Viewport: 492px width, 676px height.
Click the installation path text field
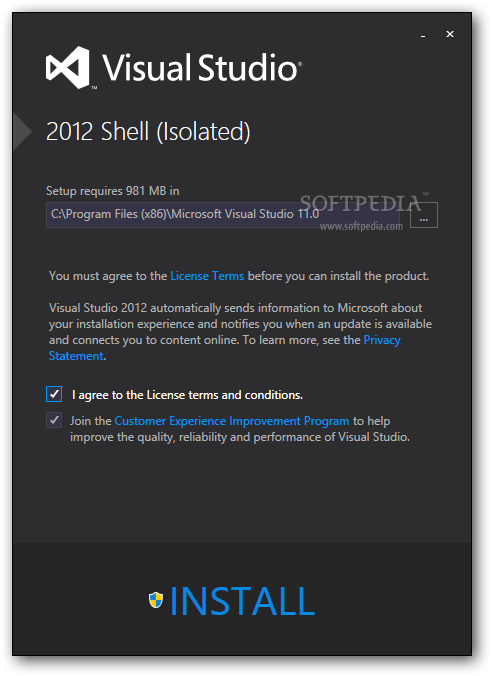(222, 215)
